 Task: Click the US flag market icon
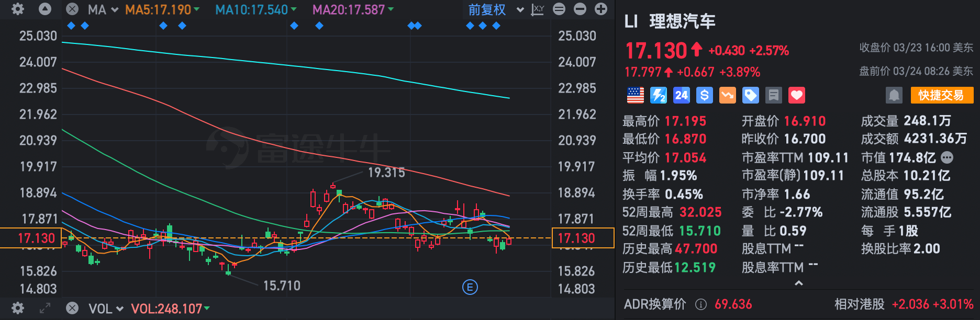tap(636, 95)
